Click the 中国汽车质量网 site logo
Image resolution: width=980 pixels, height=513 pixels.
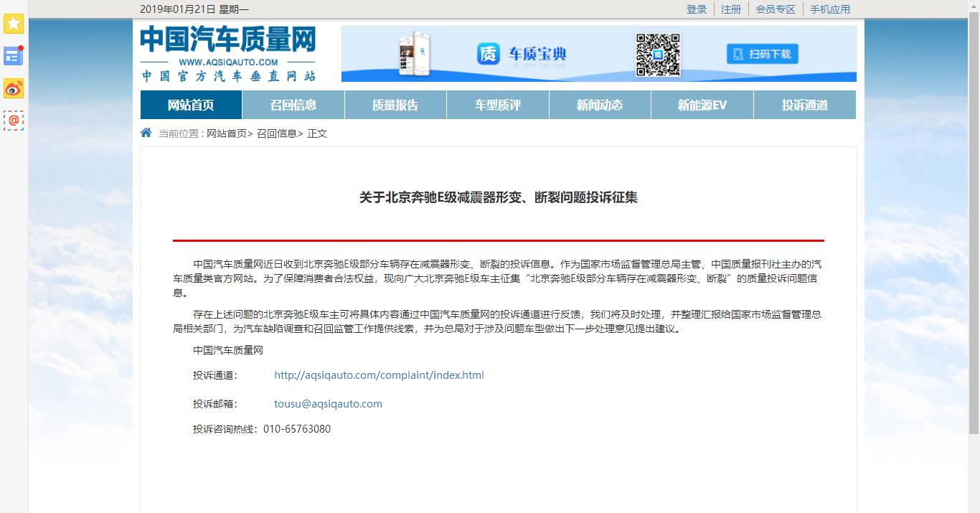pyautogui.click(x=228, y=55)
